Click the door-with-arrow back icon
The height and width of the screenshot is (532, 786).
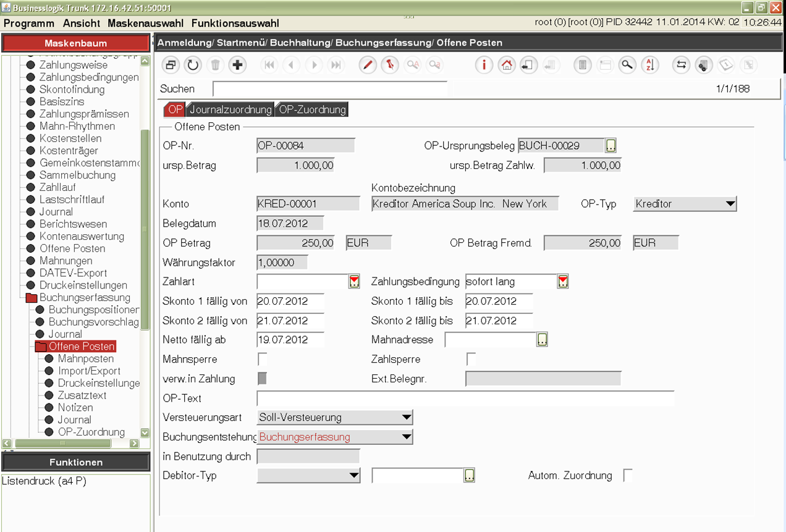528,65
